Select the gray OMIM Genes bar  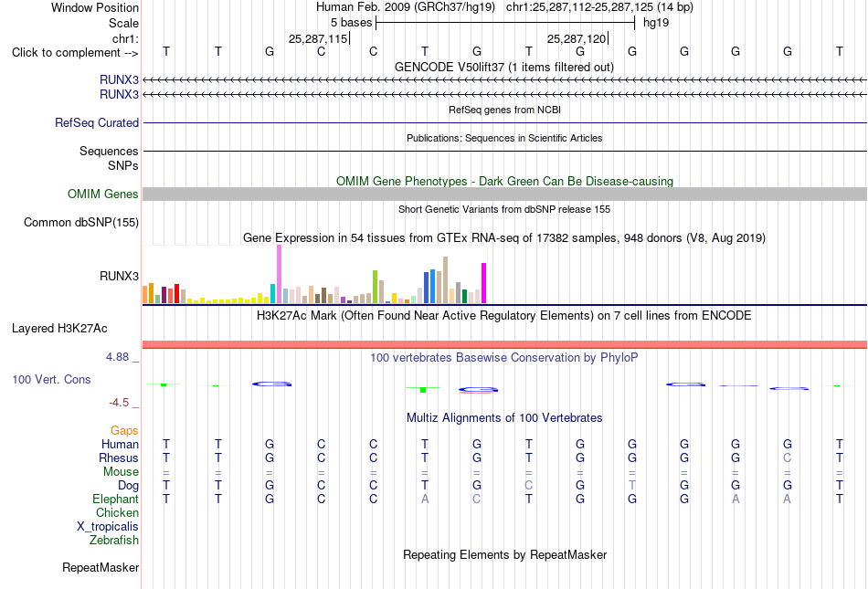(x=505, y=194)
